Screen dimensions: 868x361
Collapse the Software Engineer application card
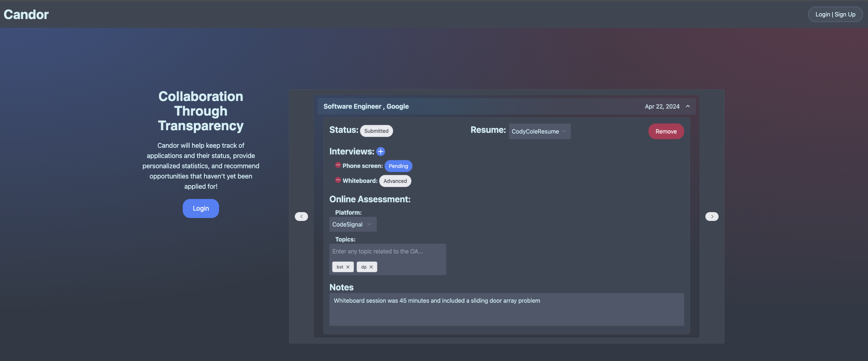pyautogui.click(x=688, y=106)
